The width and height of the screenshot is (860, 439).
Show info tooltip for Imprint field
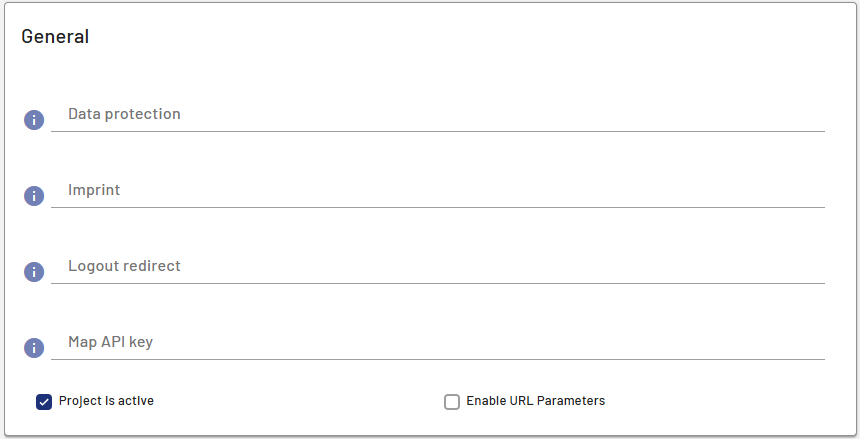34,196
